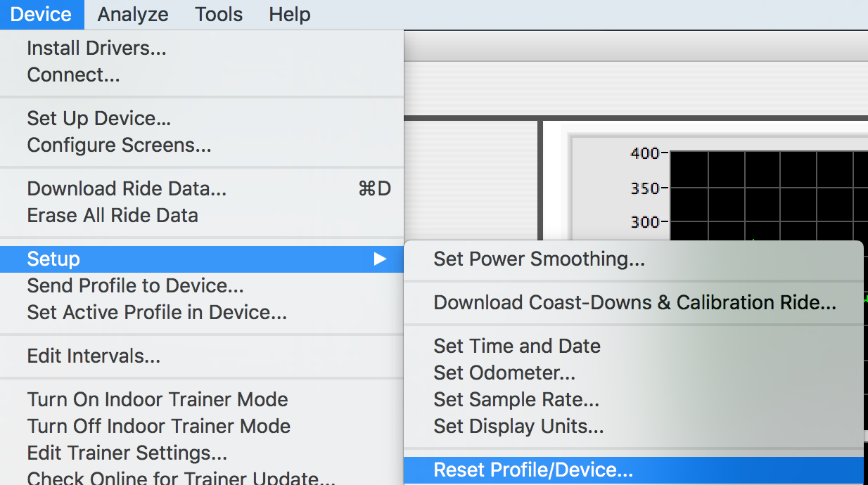
Task: Expand the Setup submenu arrow
Action: tap(380, 259)
